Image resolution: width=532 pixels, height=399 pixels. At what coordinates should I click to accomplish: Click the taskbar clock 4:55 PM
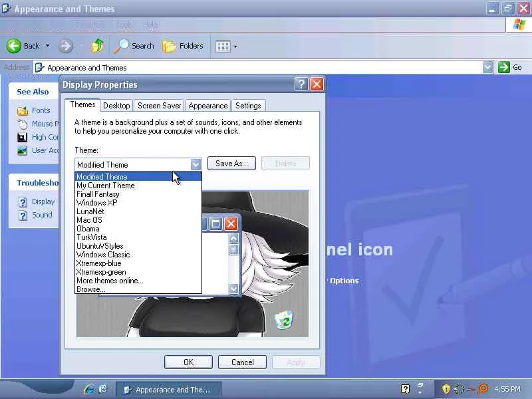tap(507, 389)
